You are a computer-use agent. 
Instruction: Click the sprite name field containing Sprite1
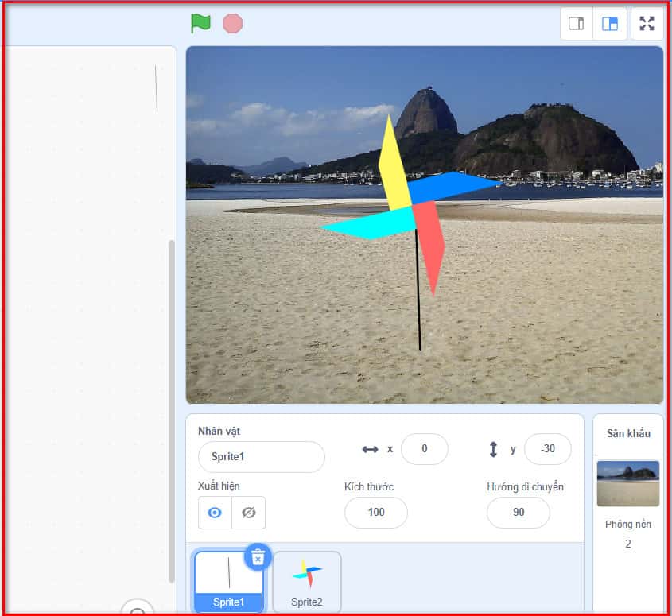[x=261, y=457]
